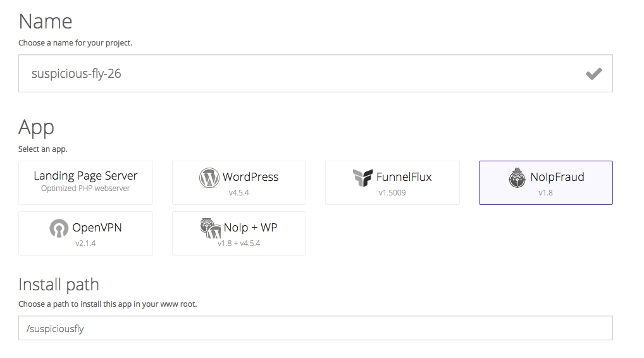Select the NoIp + WP app title
This screenshot has height=358, width=644.
pos(250,228)
